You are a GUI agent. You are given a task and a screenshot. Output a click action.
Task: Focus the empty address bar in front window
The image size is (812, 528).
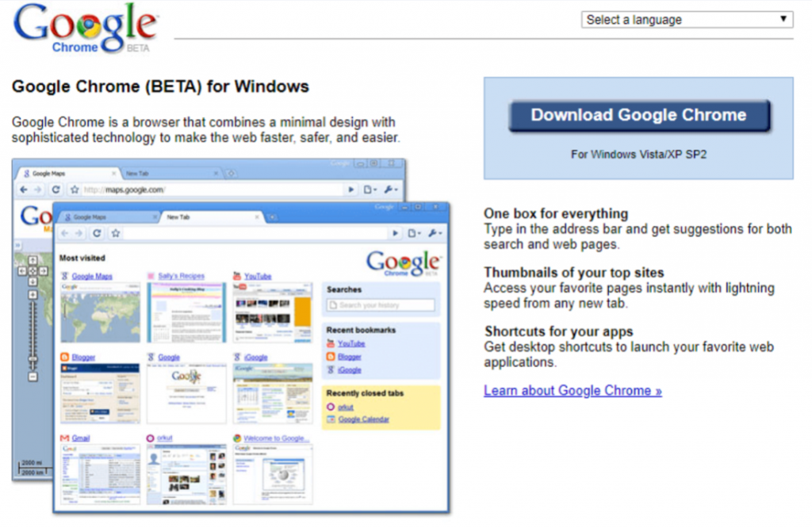point(255,233)
